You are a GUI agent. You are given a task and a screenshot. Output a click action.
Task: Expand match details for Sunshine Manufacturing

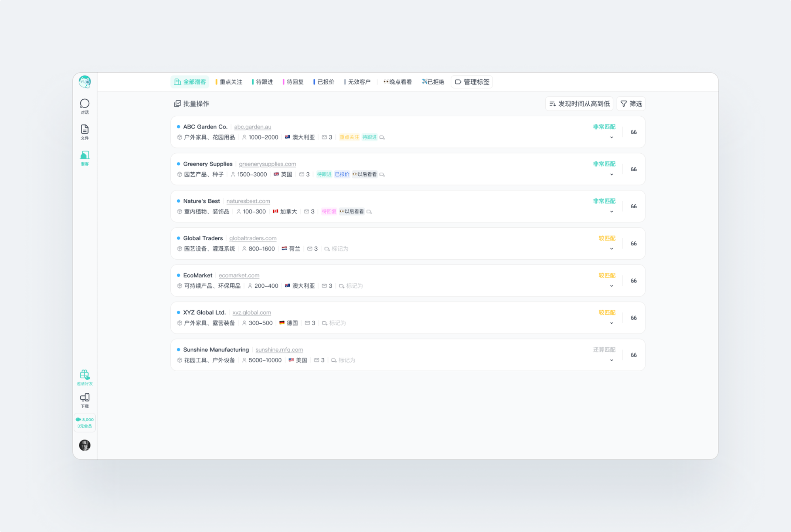(x=611, y=360)
